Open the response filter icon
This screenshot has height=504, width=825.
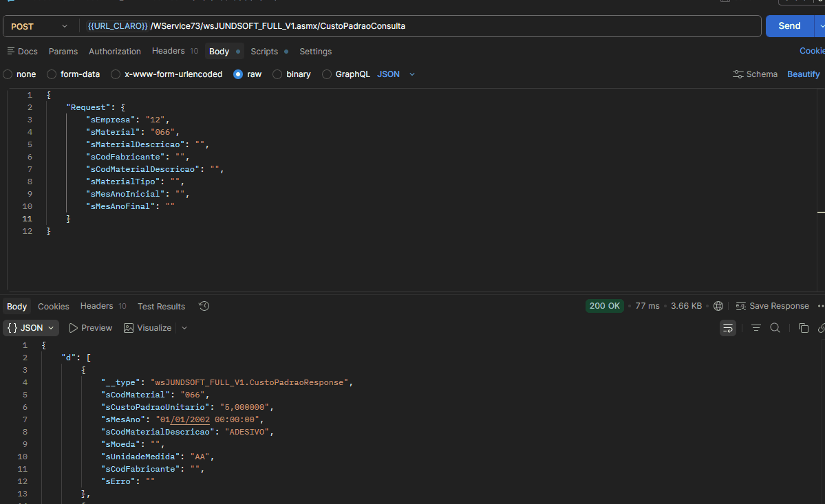coord(756,328)
